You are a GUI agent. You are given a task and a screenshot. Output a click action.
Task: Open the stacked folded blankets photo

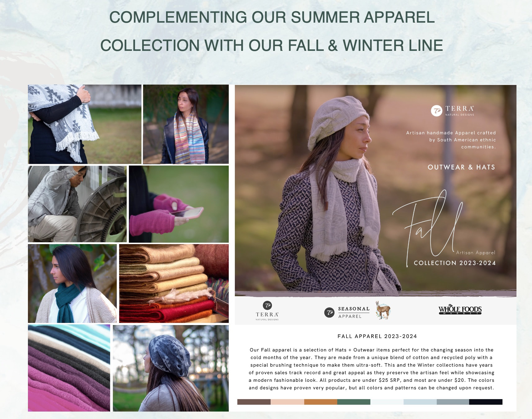tap(174, 283)
